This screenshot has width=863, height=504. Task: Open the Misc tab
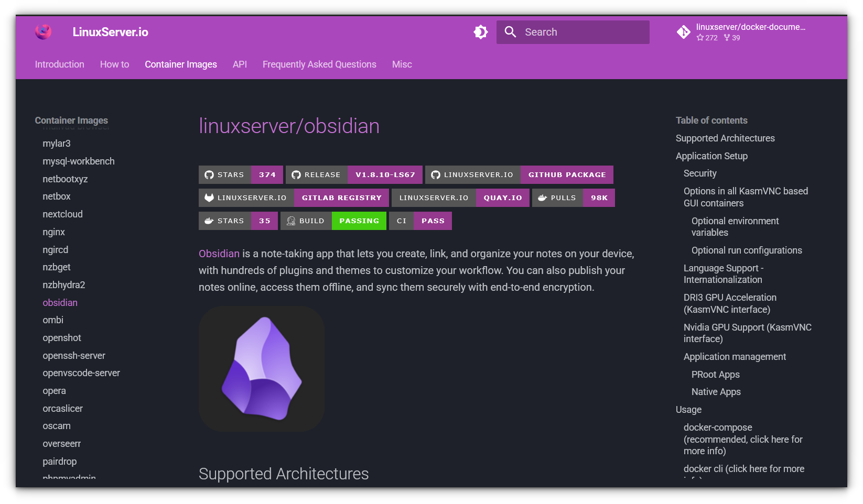tap(402, 64)
